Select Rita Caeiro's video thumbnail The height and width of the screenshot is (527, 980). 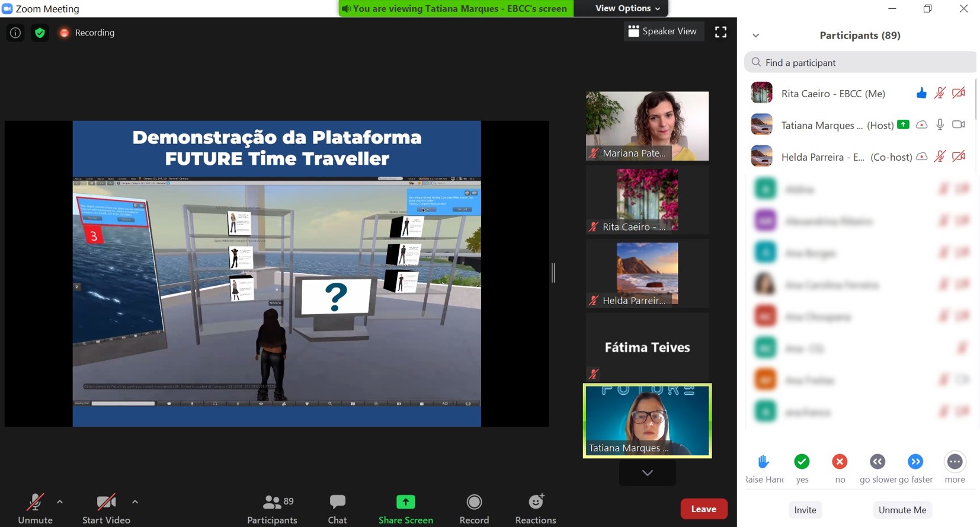click(647, 200)
